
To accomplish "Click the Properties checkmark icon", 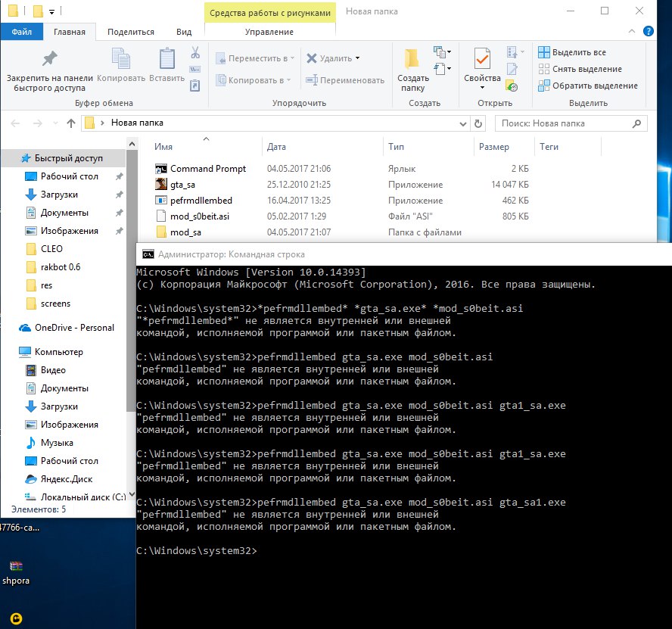I will pos(482,59).
